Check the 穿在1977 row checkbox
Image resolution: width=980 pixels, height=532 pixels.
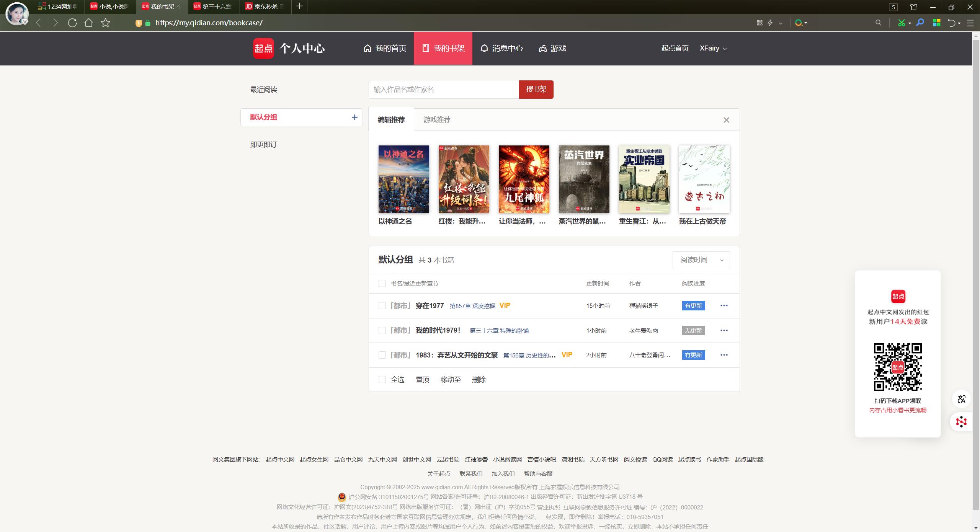[382, 306]
